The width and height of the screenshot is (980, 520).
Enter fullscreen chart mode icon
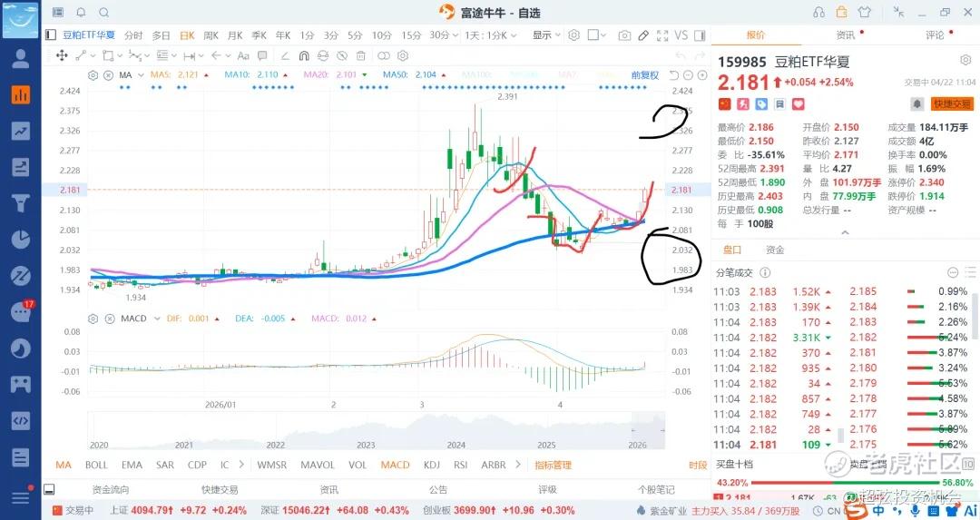click(x=662, y=35)
